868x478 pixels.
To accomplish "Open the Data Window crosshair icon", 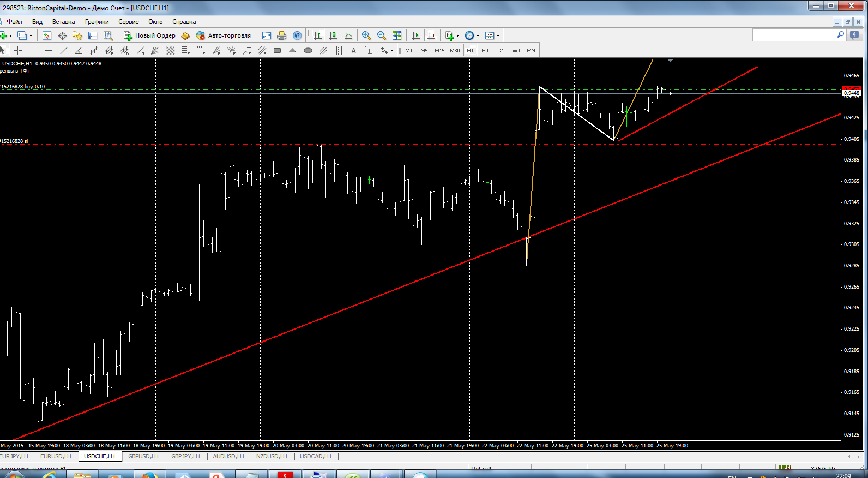I will (x=62, y=35).
